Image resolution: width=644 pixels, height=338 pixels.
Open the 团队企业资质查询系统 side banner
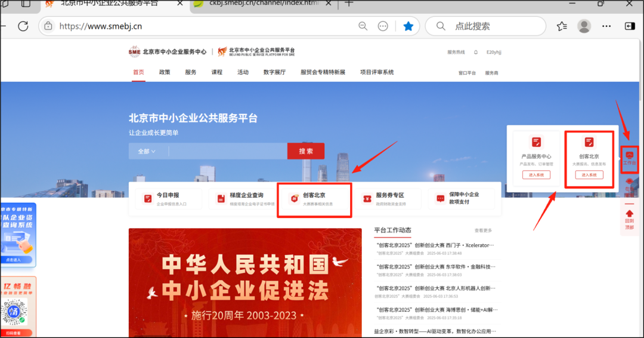[18, 234]
